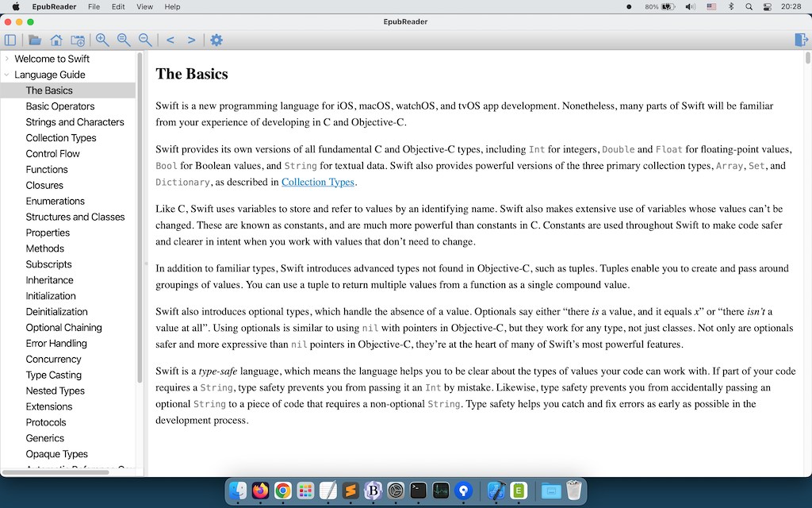Add a book to the library
The height and width of the screenshot is (508, 812).
(x=77, y=40)
